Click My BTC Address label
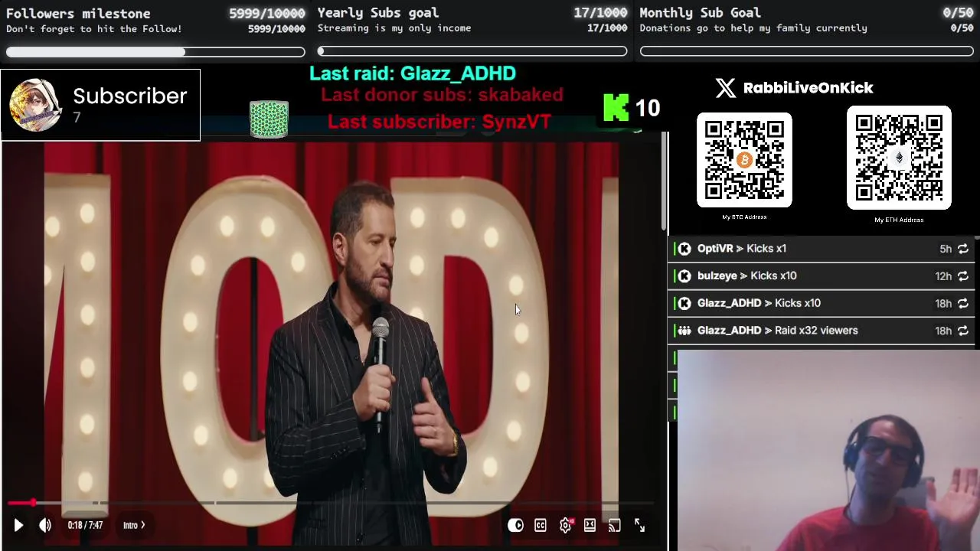 click(744, 217)
